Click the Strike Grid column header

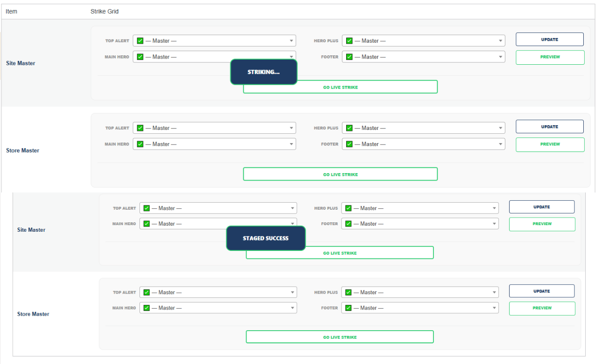[104, 12]
